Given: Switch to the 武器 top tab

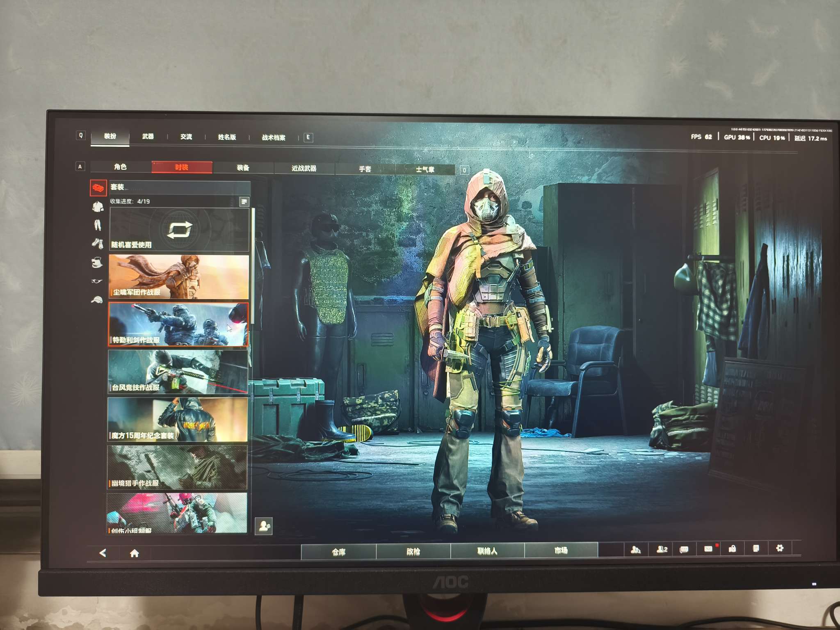Looking at the screenshot, I should [148, 137].
